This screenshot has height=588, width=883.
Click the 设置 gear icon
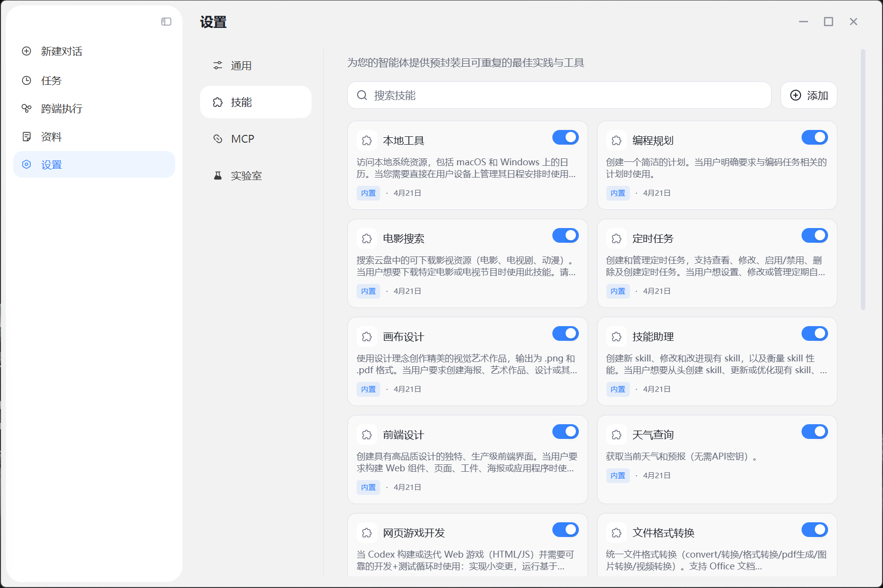[x=26, y=164]
